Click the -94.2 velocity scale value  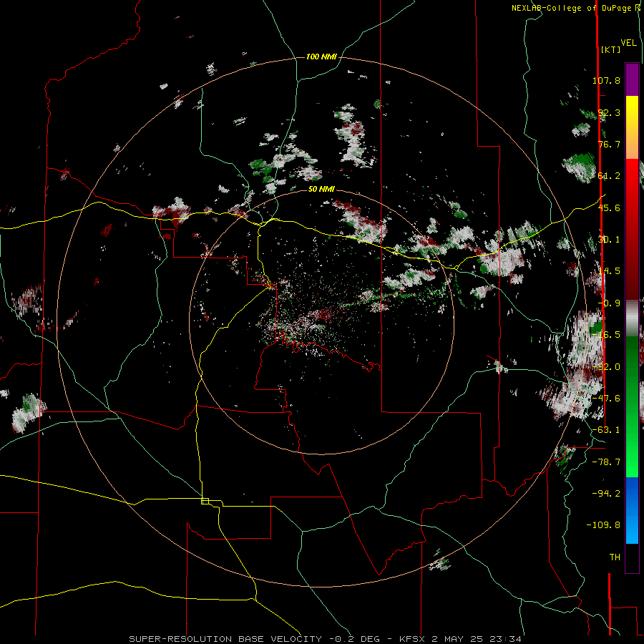click(606, 493)
